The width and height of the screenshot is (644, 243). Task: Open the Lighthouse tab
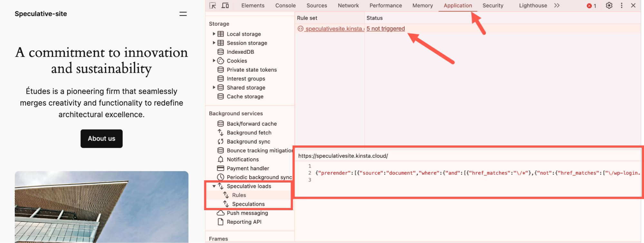tap(533, 5)
